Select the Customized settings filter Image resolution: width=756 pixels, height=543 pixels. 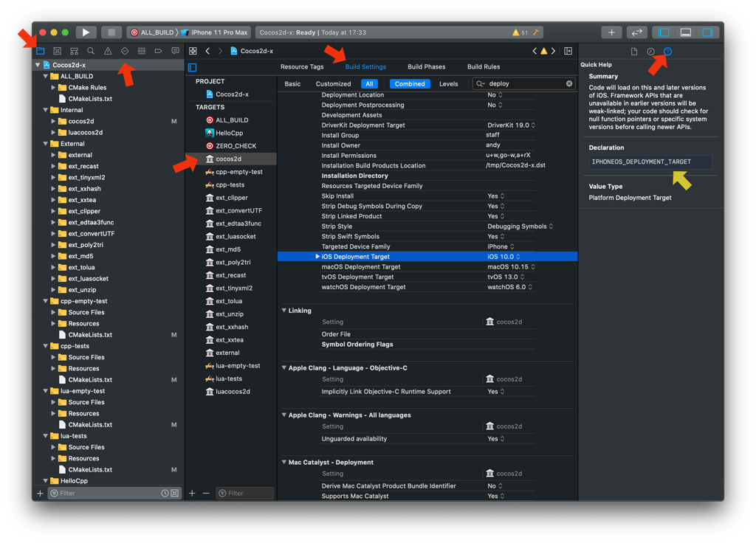click(x=333, y=84)
